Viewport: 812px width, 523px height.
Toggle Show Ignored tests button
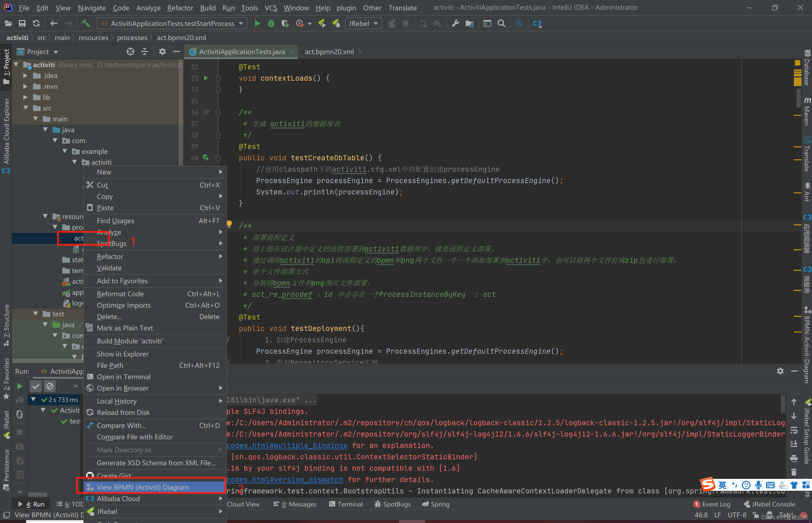[x=50, y=386]
